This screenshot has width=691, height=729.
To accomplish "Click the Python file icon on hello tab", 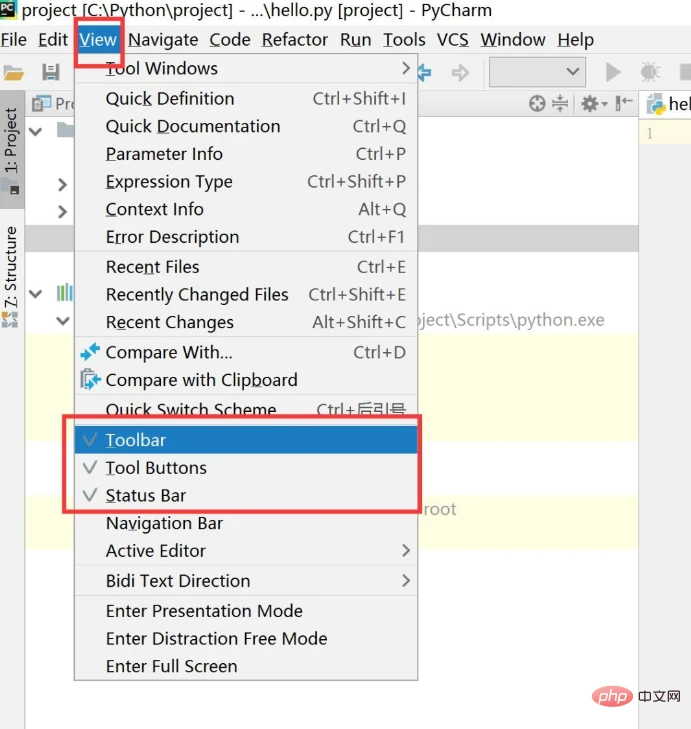I will point(656,105).
